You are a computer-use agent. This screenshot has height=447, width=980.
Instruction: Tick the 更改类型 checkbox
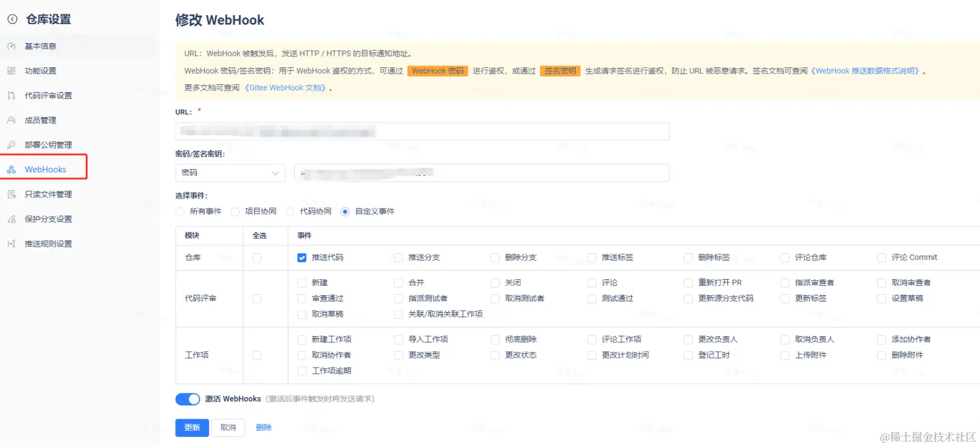pyautogui.click(x=399, y=356)
